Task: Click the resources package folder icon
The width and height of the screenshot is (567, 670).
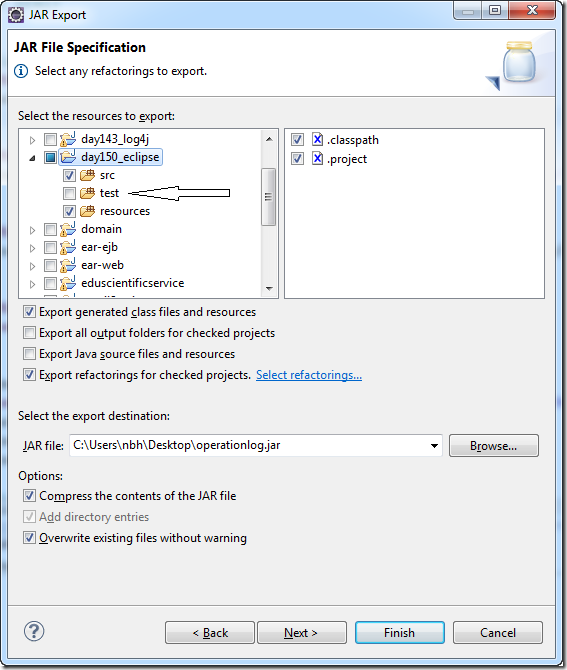Action: pyautogui.click(x=87, y=211)
